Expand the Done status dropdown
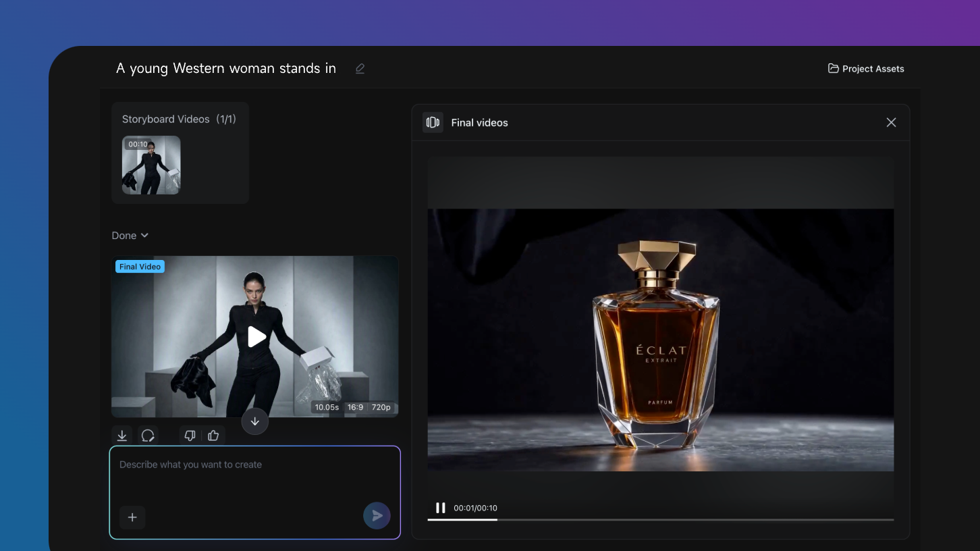980x551 pixels. (x=130, y=236)
